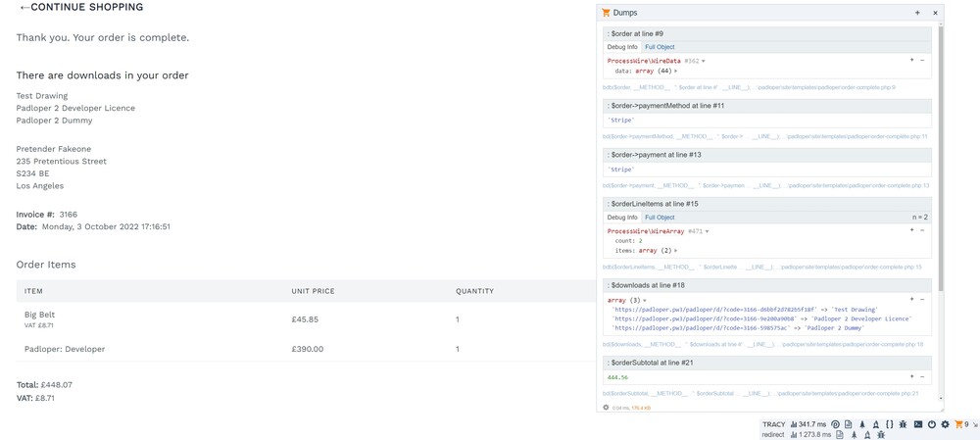
Task: Click the QUANTITY column header
Action: click(475, 291)
